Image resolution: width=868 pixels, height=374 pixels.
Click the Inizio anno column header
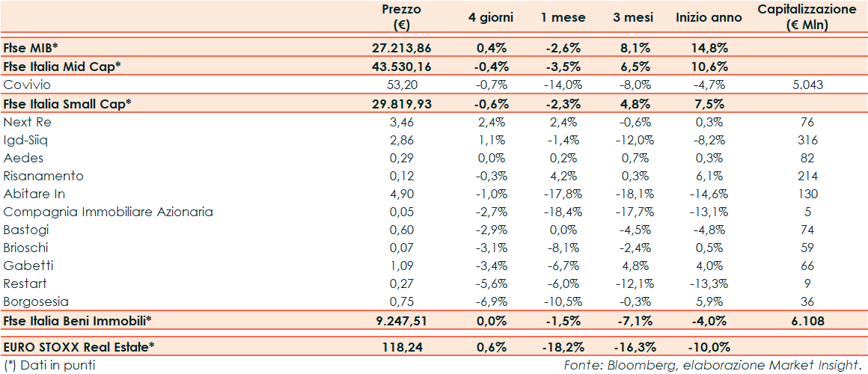(x=709, y=17)
